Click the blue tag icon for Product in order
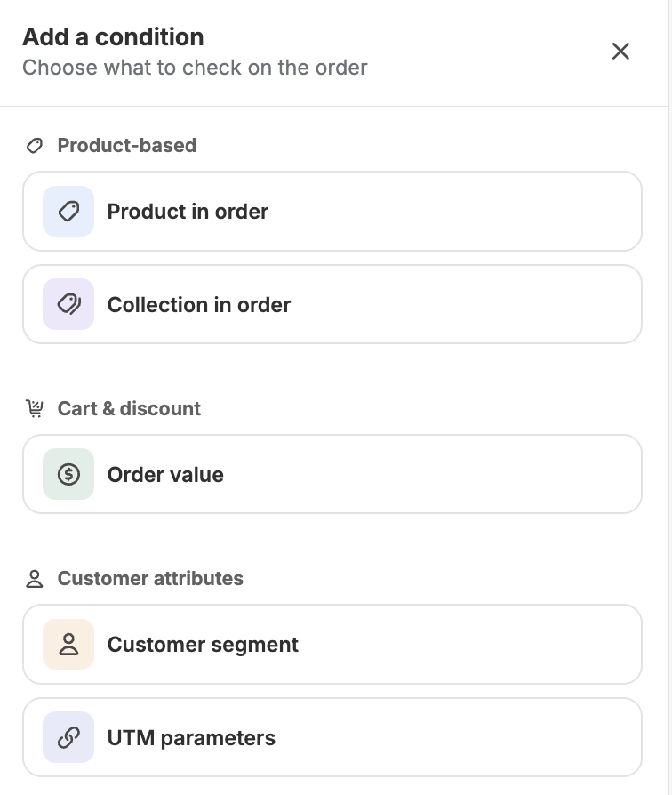Screen dimensions: 672x795 point(68,211)
